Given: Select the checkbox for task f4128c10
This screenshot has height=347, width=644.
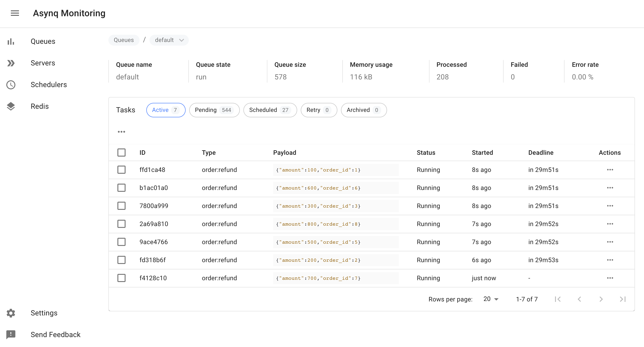Looking at the screenshot, I should (121, 278).
